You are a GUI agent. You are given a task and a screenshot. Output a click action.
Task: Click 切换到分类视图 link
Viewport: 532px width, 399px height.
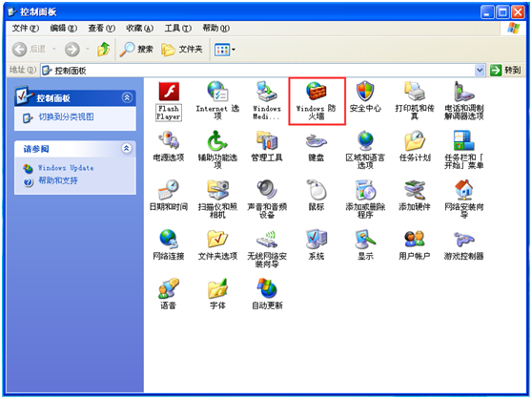pos(66,117)
